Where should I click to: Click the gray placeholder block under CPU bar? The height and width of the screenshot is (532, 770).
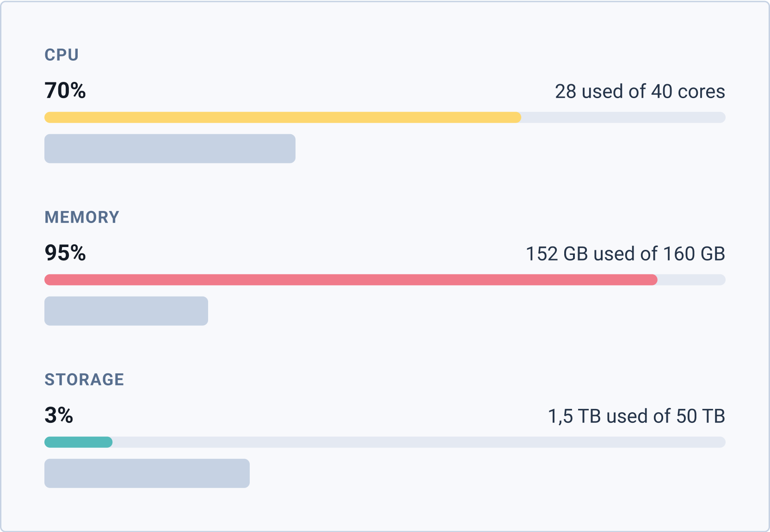170,148
